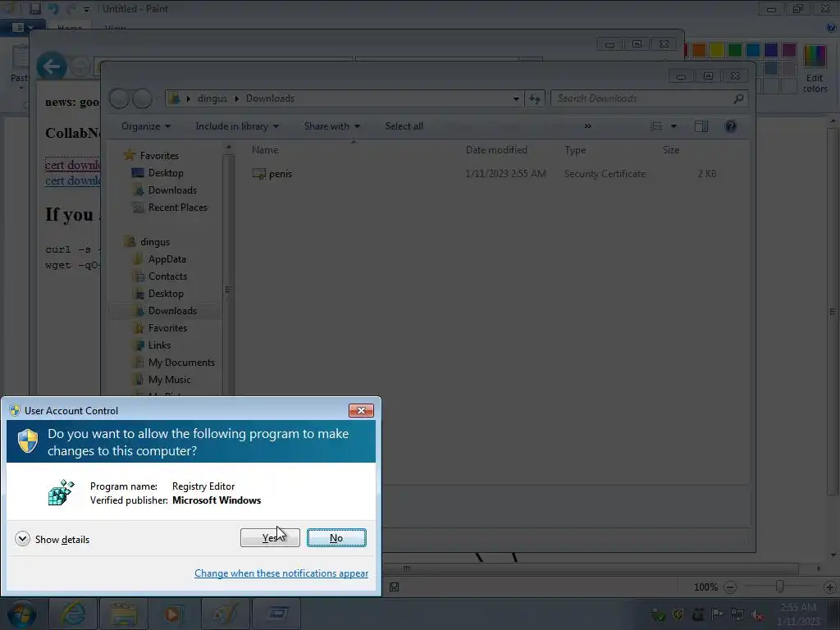Expand Show details in the UAC dialog
Viewport: 840px width, 630px height.
(52, 539)
